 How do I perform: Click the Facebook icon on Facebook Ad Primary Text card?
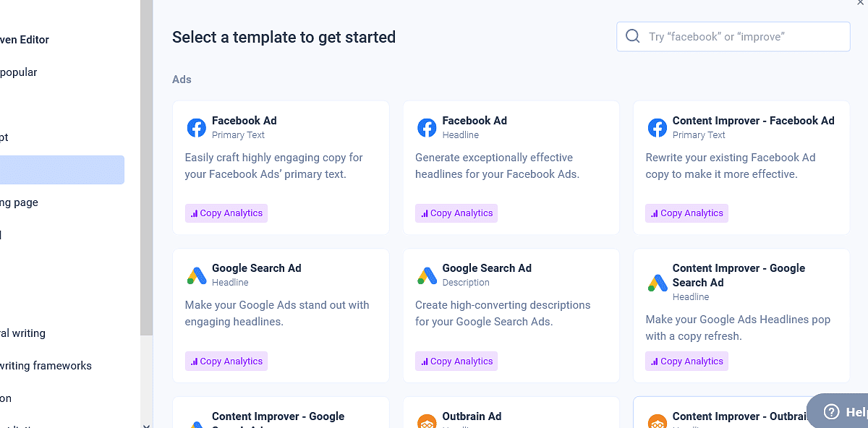coord(196,128)
